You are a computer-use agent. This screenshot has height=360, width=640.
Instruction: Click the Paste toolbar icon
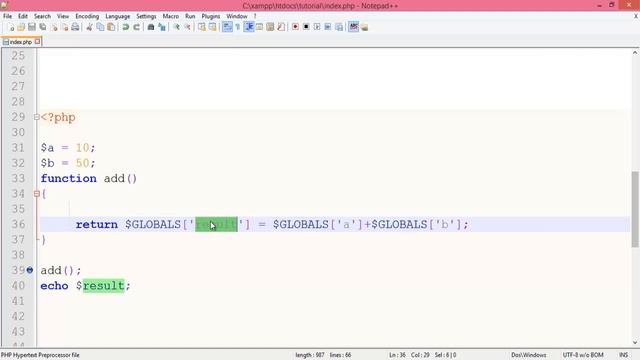(111, 27)
